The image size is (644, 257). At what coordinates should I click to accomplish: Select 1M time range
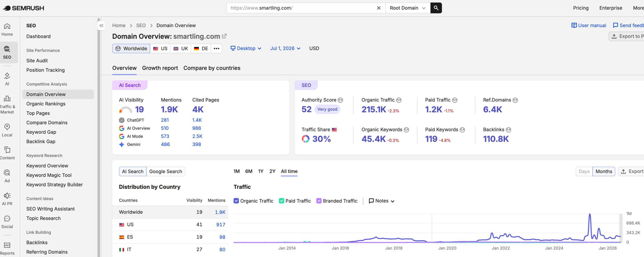click(236, 171)
